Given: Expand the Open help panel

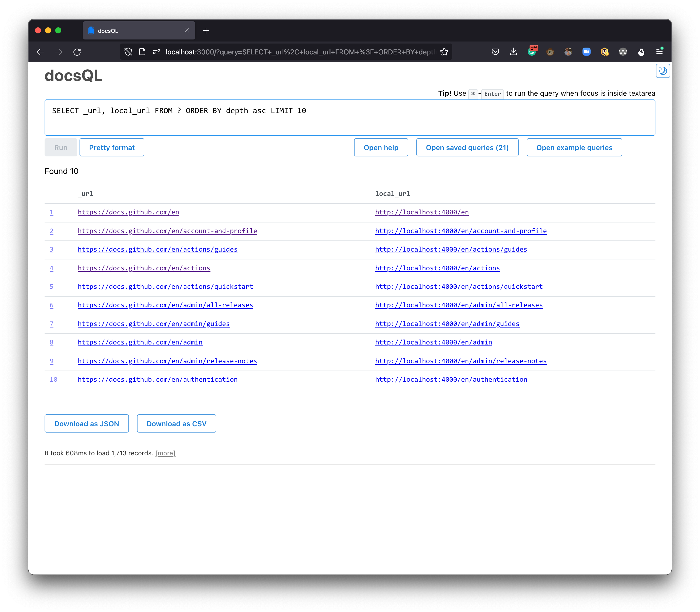Looking at the screenshot, I should click(x=381, y=148).
